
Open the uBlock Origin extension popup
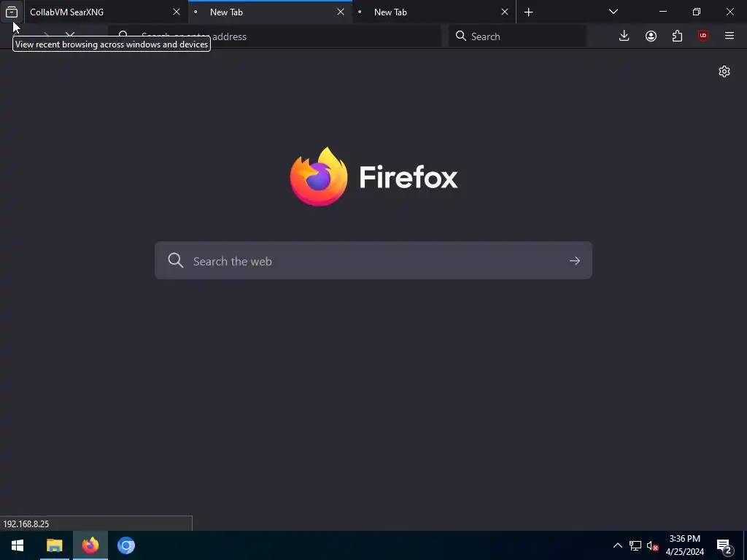click(x=703, y=36)
